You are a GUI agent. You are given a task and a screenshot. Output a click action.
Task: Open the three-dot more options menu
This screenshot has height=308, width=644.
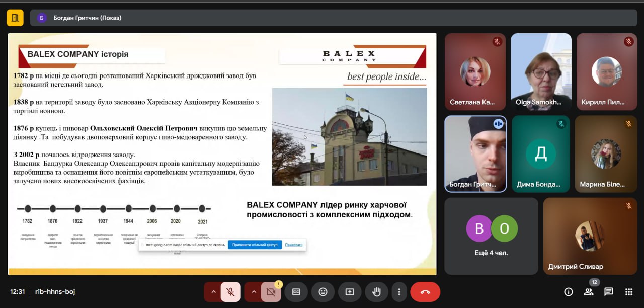tap(399, 292)
